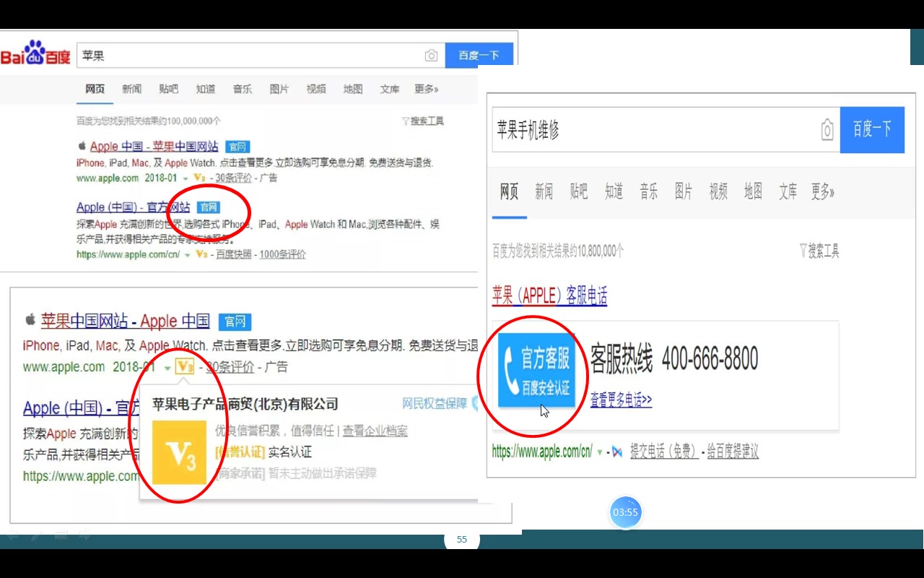The height and width of the screenshot is (578, 924).
Task: Open dropdown arrow before the outlined V3 badge
Action: click(x=167, y=368)
